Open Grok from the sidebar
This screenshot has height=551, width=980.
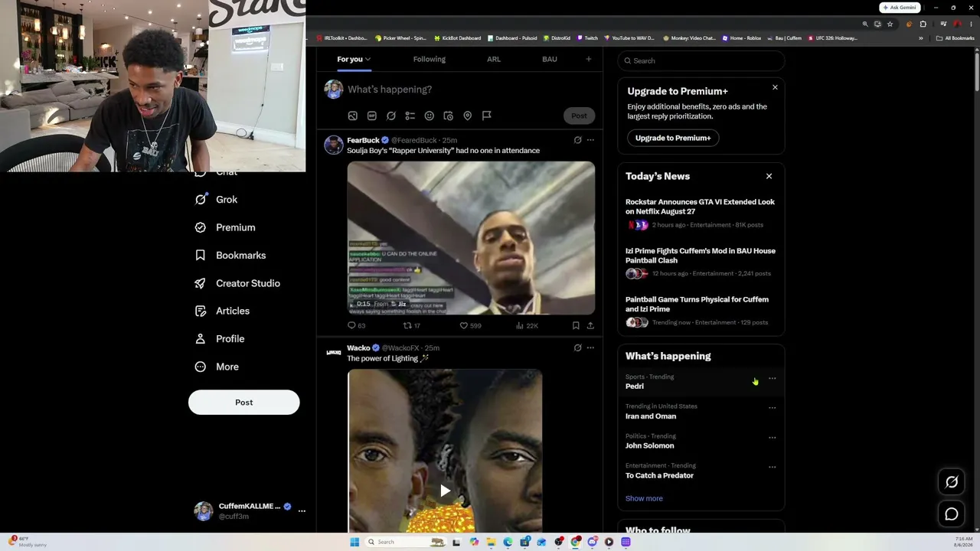tap(216, 199)
